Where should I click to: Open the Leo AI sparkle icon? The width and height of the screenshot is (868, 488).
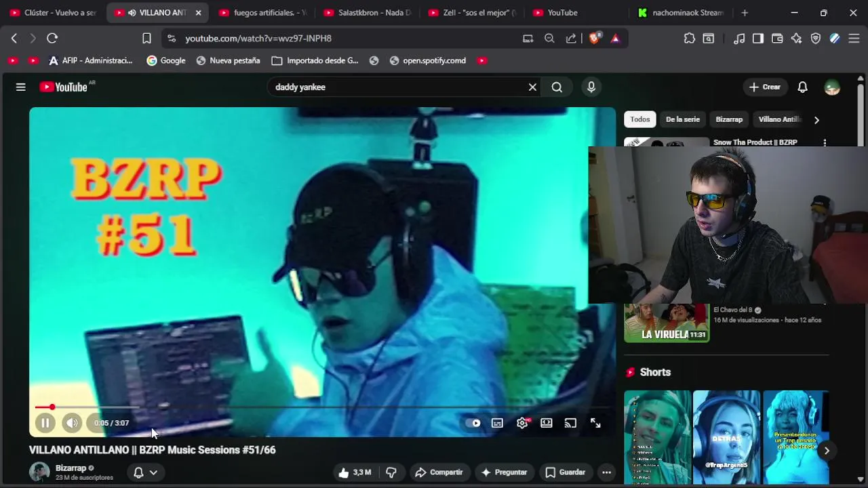point(796,39)
